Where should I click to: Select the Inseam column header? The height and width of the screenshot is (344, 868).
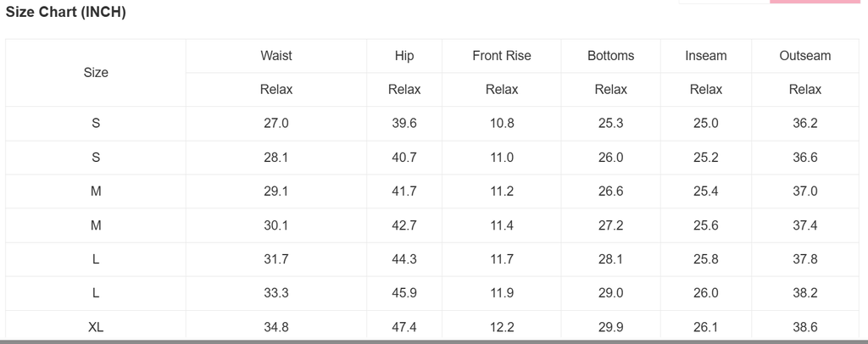tap(706, 56)
